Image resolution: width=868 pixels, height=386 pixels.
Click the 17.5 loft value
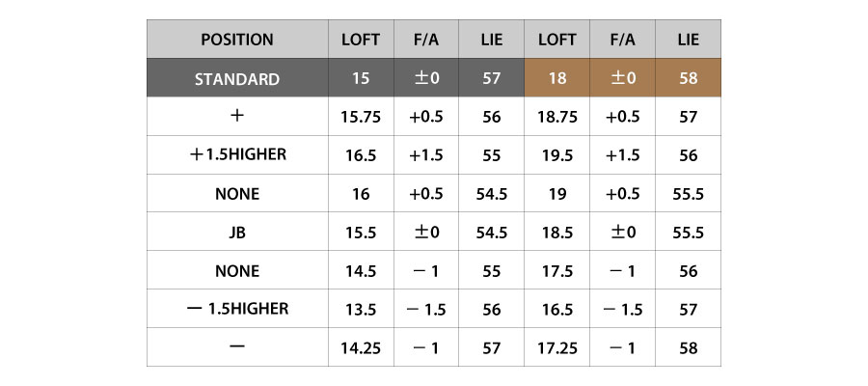556,271
